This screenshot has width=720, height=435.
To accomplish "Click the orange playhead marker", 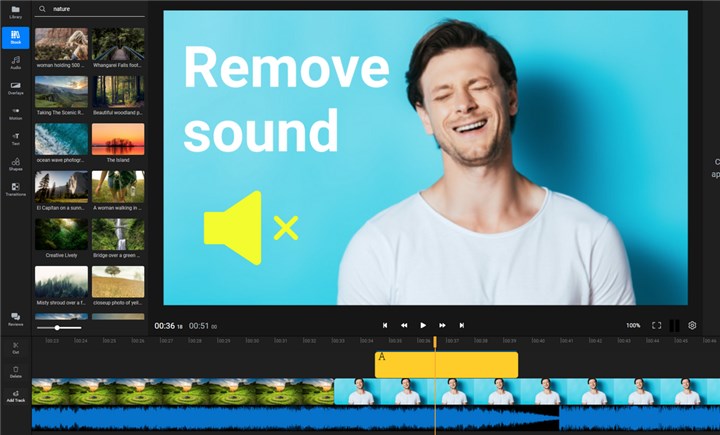I will coord(435,342).
